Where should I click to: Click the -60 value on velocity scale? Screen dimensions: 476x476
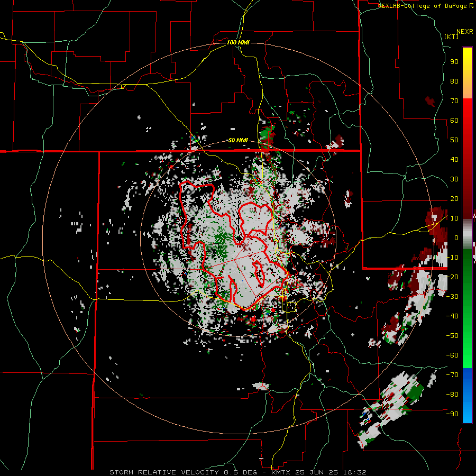[x=452, y=355]
